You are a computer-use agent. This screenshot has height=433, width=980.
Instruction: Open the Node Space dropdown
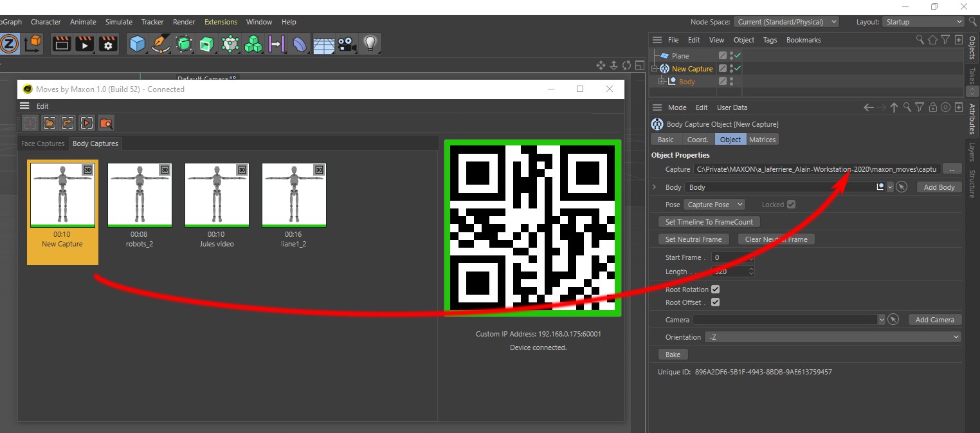point(786,22)
